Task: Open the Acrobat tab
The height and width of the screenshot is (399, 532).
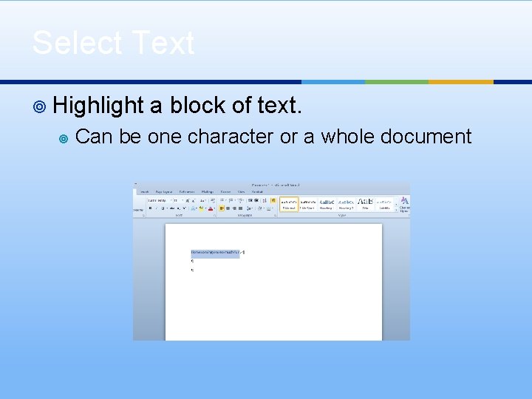Action: point(257,191)
